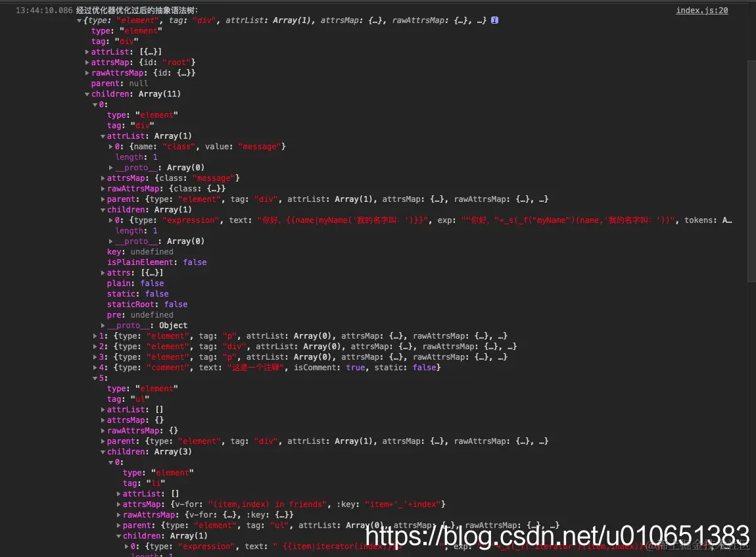
Task: Click the console vertical scrollbar thumb
Action: 751,171
